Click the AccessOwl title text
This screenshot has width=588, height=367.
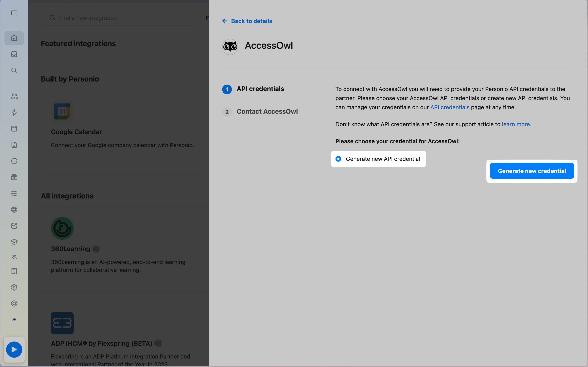pos(269,46)
